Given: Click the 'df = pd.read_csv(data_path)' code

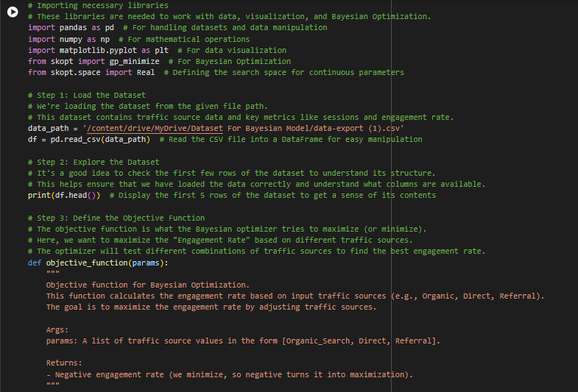Looking at the screenshot, I should point(89,140).
